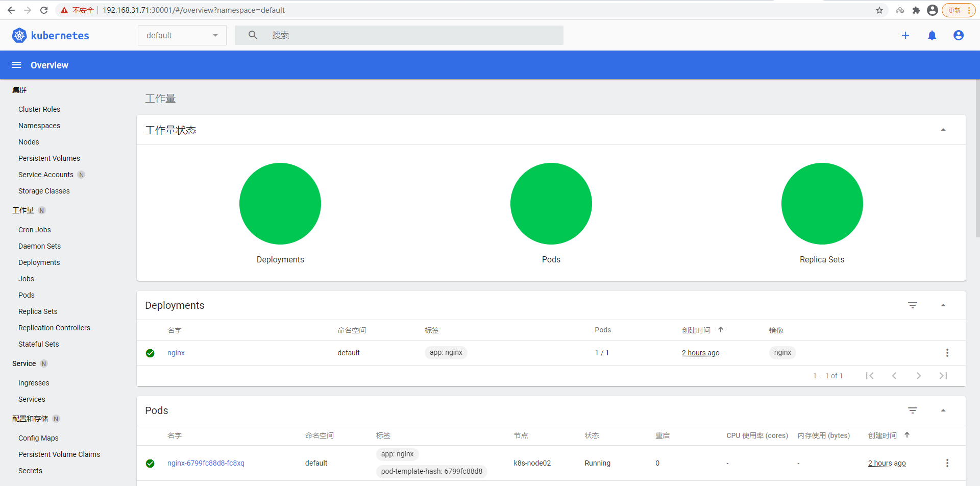Open Pods in the sidebar

point(27,295)
